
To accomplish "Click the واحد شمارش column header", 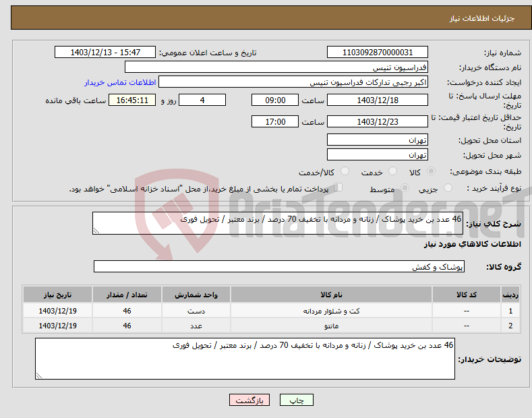I will [x=196, y=295].
